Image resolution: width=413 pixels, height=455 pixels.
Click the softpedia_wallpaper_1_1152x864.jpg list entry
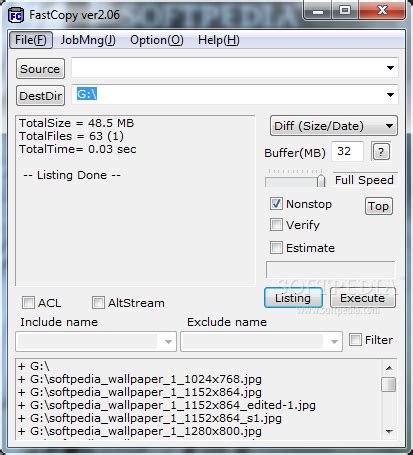point(140,392)
